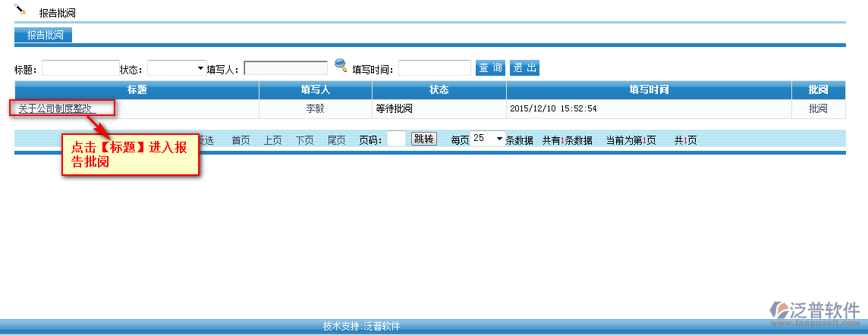Click the magnifier icon beside 填写人 field
868x335 pixels.
coord(341,66)
